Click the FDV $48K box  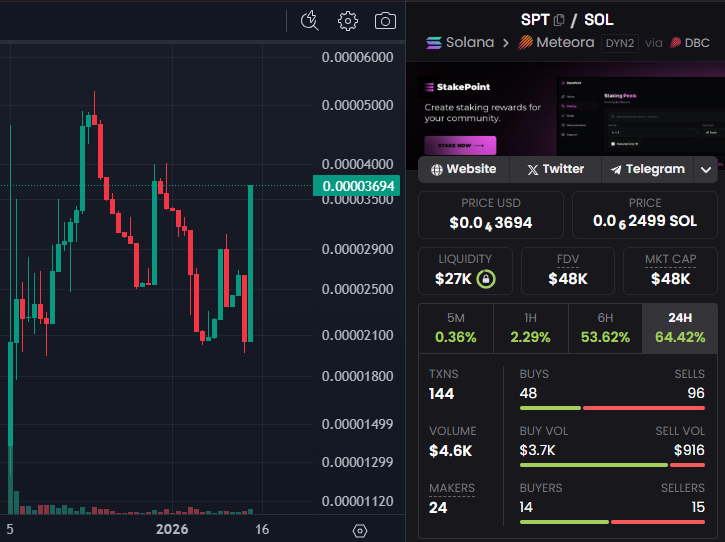[568, 271]
